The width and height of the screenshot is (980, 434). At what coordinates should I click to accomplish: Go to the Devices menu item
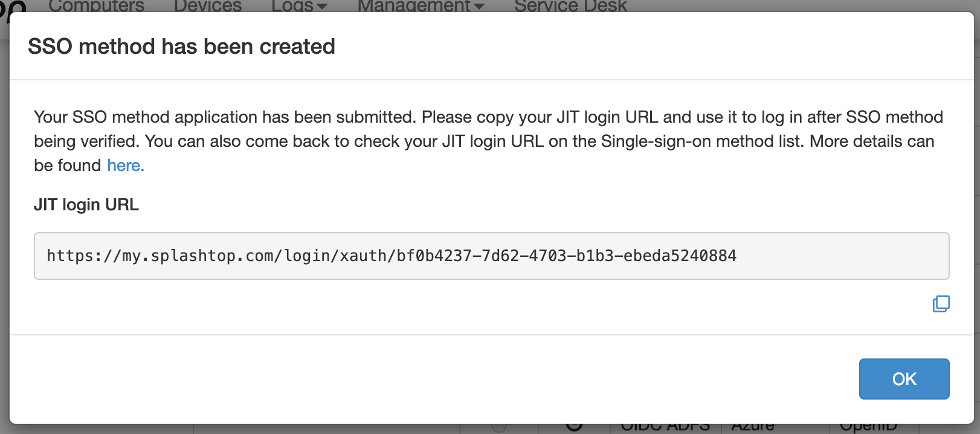208,5
